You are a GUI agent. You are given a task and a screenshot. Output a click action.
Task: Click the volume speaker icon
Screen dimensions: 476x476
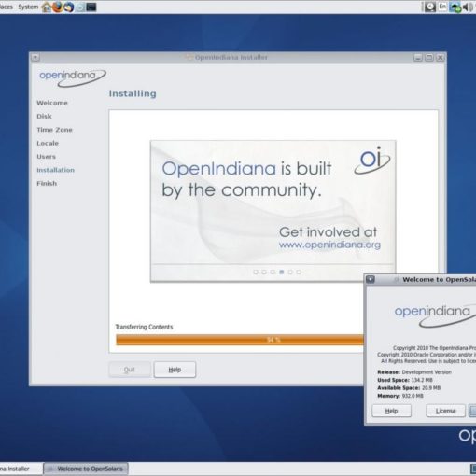[x=468, y=7]
